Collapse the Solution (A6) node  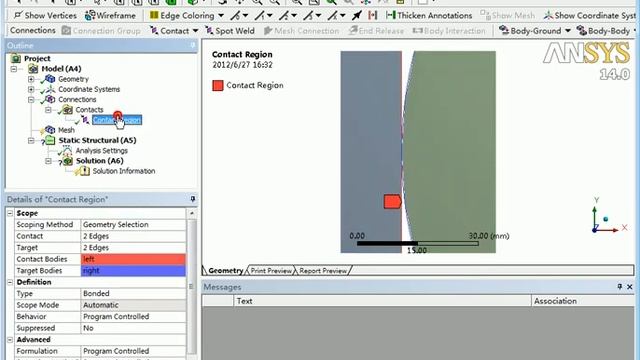point(48,160)
